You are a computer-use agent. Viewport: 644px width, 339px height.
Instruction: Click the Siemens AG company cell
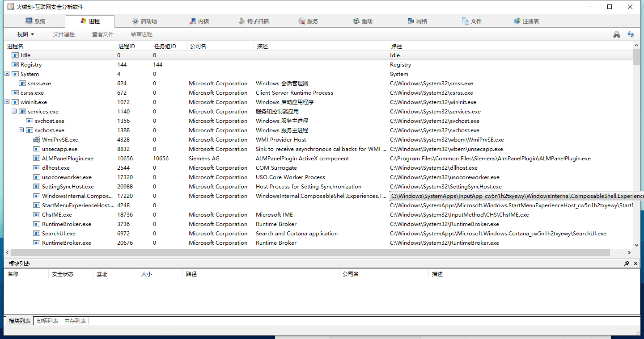click(x=204, y=159)
